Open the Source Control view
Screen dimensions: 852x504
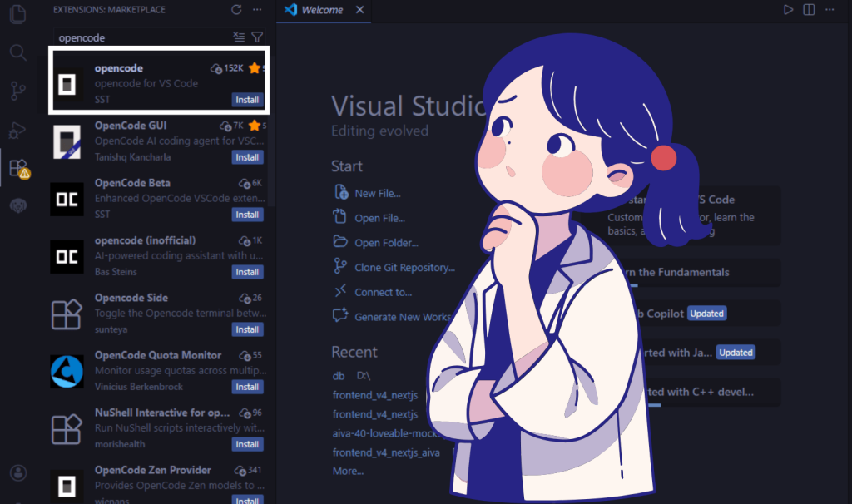tap(17, 90)
